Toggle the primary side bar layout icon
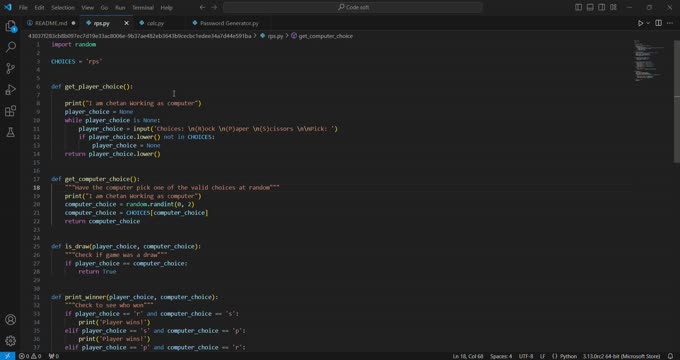The height and width of the screenshot is (360, 680). click(579, 7)
